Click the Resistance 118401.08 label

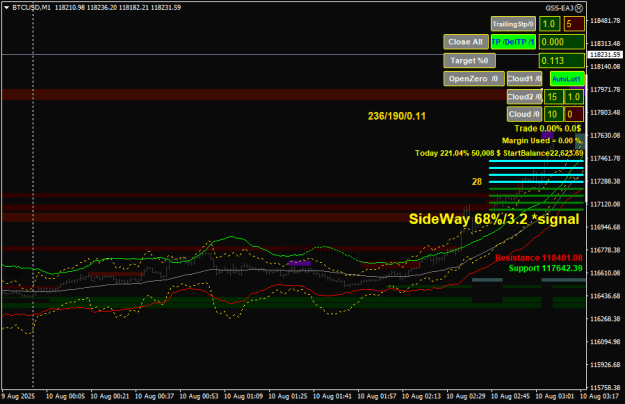tap(539, 258)
